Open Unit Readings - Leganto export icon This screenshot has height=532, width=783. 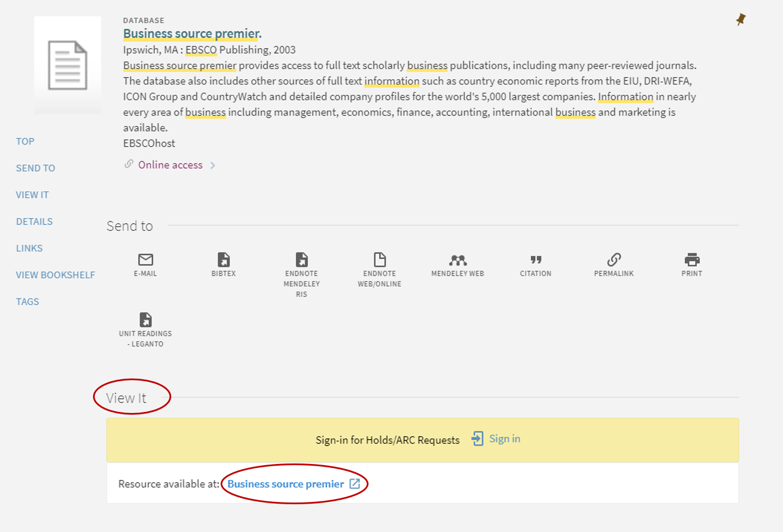[x=145, y=319]
